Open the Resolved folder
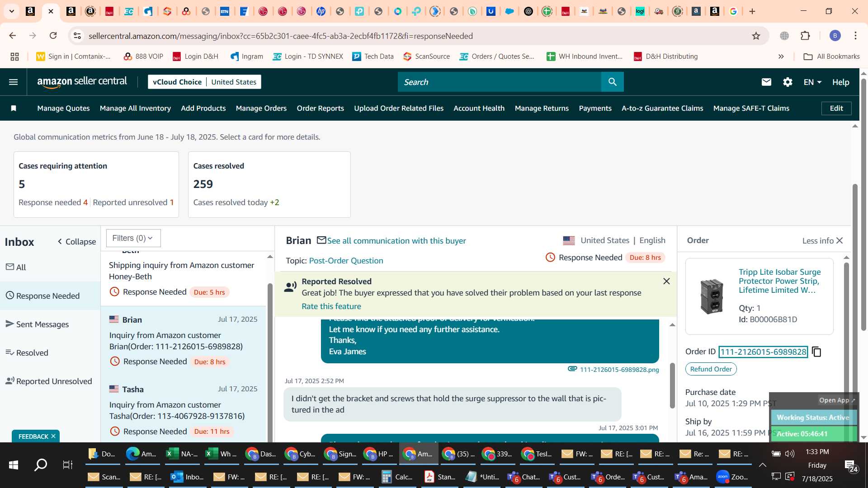 point(50,352)
